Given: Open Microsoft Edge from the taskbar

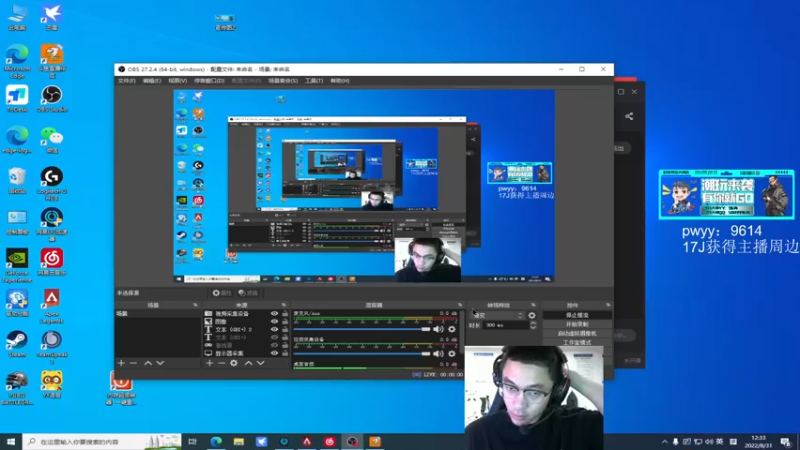Looking at the screenshot, I should [216, 441].
